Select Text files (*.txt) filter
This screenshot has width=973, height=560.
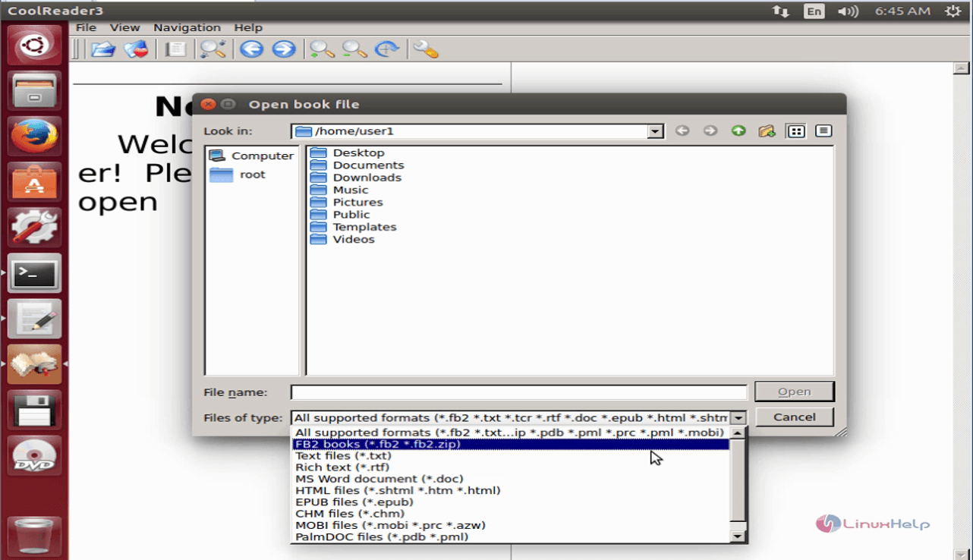tap(511, 455)
